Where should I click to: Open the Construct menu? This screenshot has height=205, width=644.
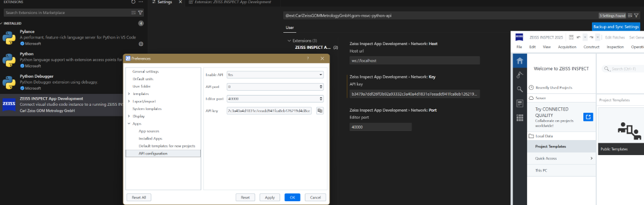(591, 47)
